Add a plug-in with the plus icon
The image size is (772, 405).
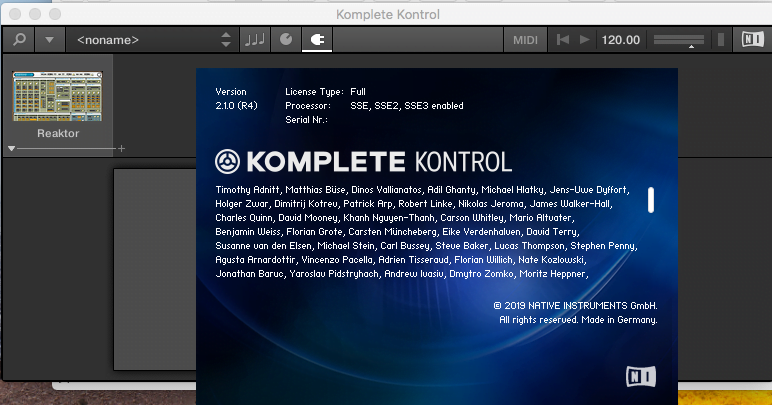pos(121,148)
